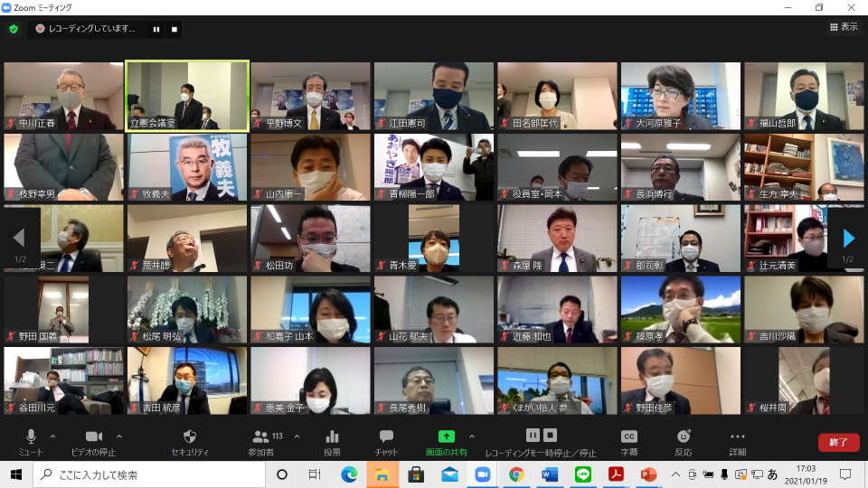Select 枝野幸男 video tile
This screenshot has width=868, height=488.
[x=63, y=167]
